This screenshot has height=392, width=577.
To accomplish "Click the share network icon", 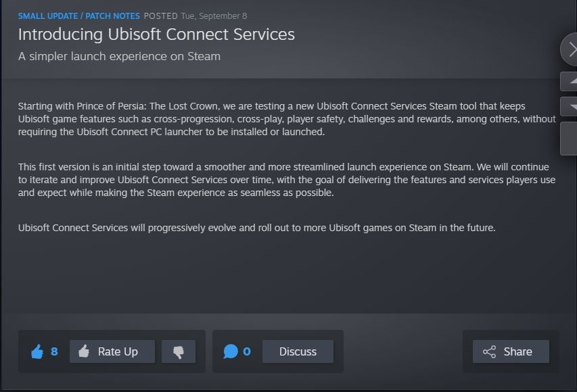I will click(x=490, y=351).
